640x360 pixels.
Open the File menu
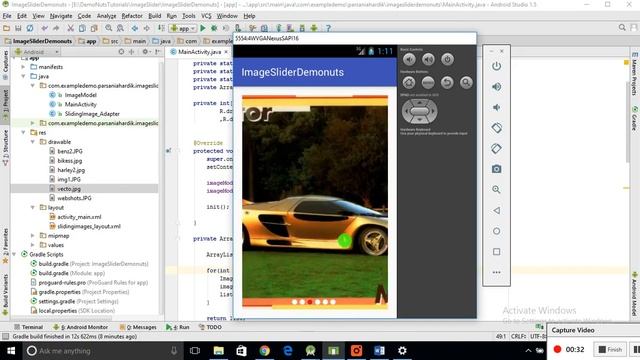point(7,16)
